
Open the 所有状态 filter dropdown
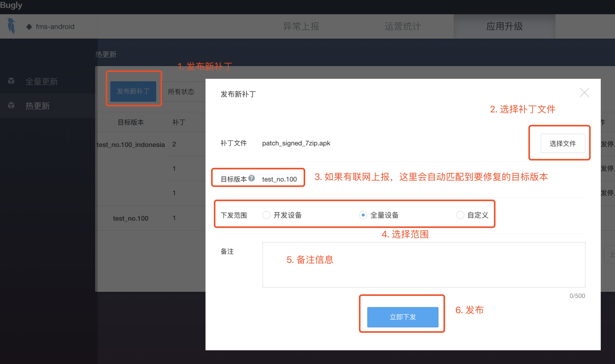point(181,92)
